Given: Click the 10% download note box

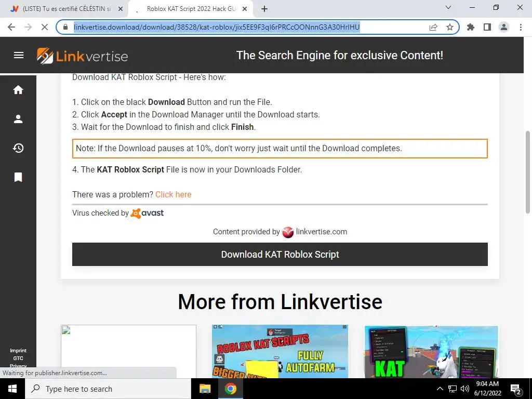Looking at the screenshot, I should coord(280,148).
